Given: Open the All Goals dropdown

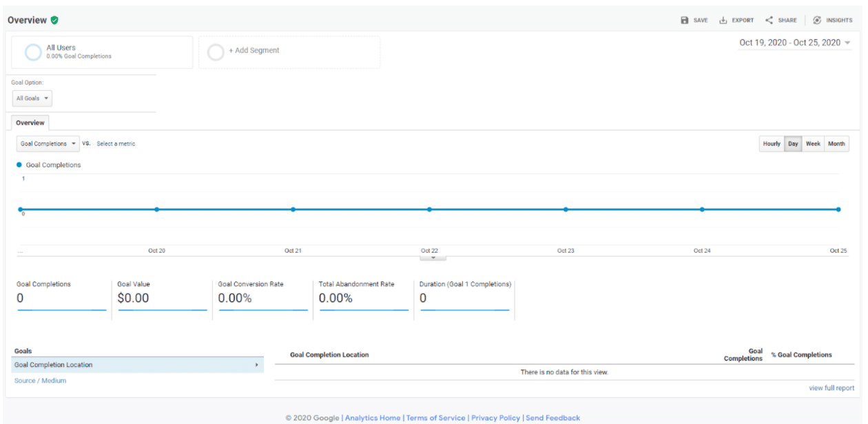Looking at the screenshot, I should click(32, 98).
